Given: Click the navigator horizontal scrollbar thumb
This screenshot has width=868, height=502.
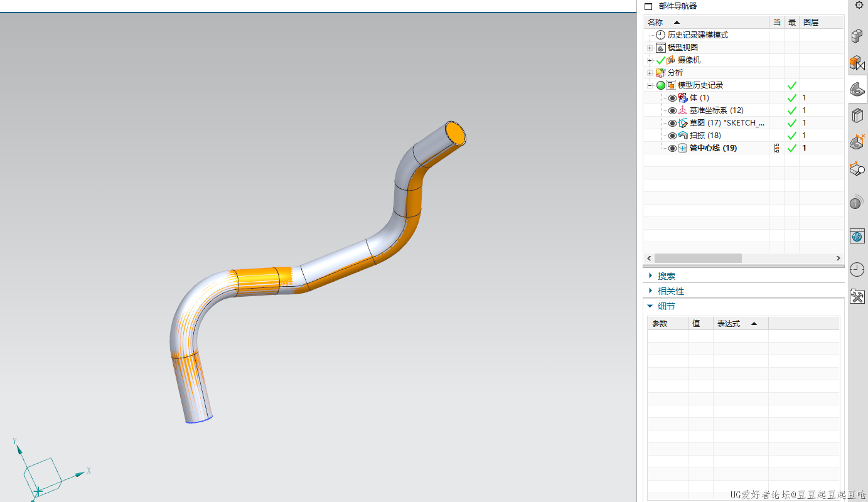Looking at the screenshot, I should pos(698,259).
